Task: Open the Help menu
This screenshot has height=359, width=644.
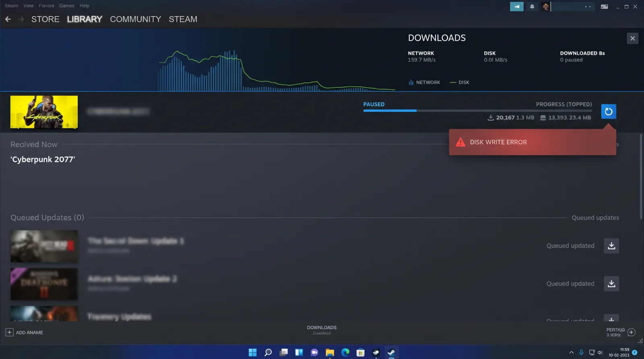Action: click(85, 6)
